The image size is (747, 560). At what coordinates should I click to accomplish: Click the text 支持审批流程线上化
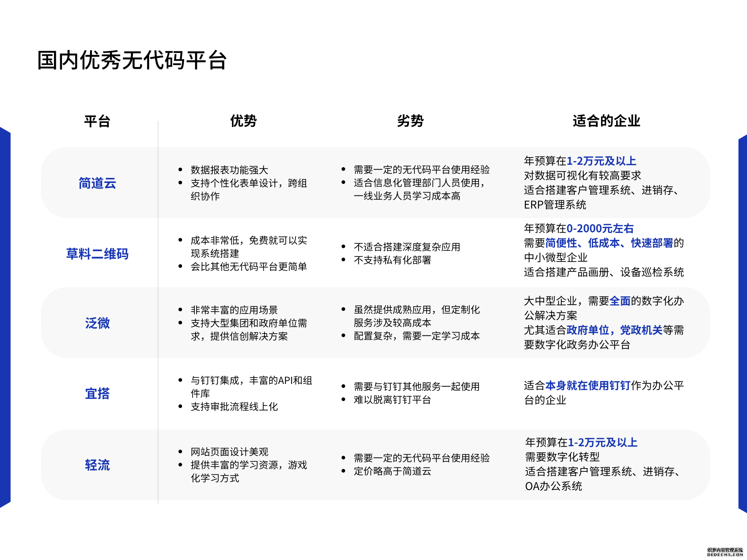tap(234, 407)
